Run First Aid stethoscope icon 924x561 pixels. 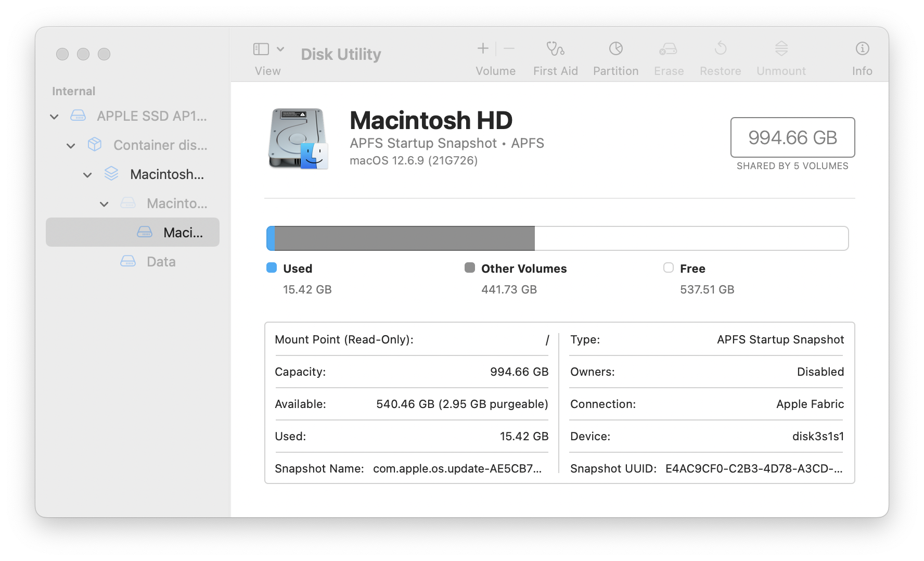[555, 48]
